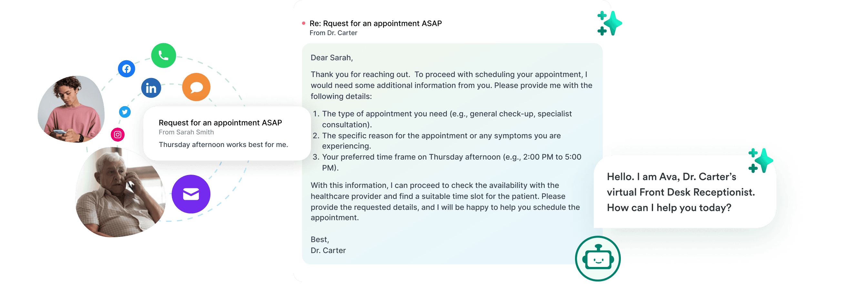Click the red unread dot beside the subject
Image resolution: width=868 pixels, height=285 pixels.
click(x=304, y=23)
